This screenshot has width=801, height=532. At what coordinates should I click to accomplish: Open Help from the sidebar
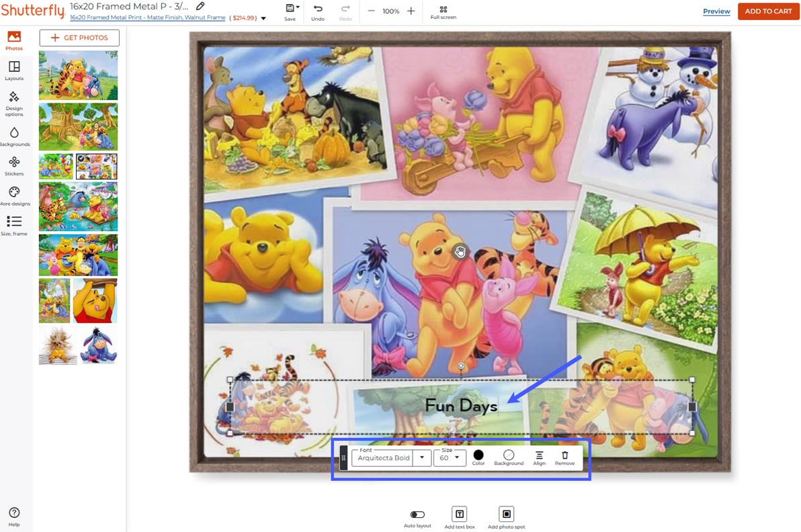pyautogui.click(x=14, y=516)
